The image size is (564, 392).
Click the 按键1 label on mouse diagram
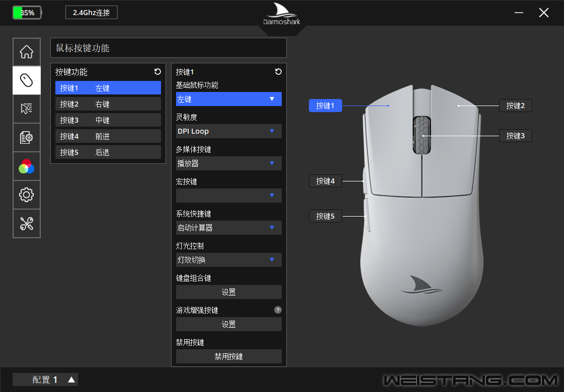coord(325,106)
